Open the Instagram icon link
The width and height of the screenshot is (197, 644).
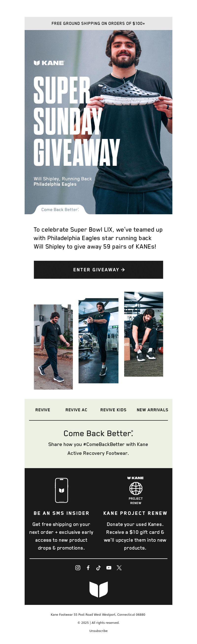(78, 567)
